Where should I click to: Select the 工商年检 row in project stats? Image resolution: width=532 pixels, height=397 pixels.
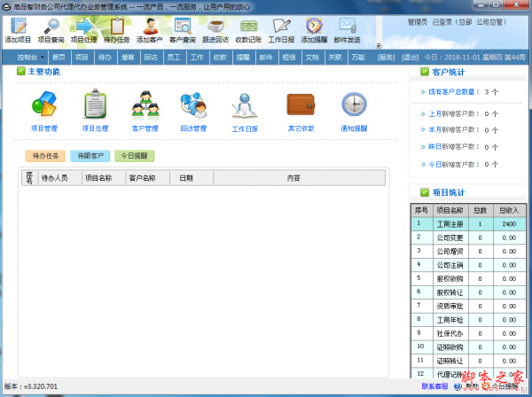click(468, 320)
